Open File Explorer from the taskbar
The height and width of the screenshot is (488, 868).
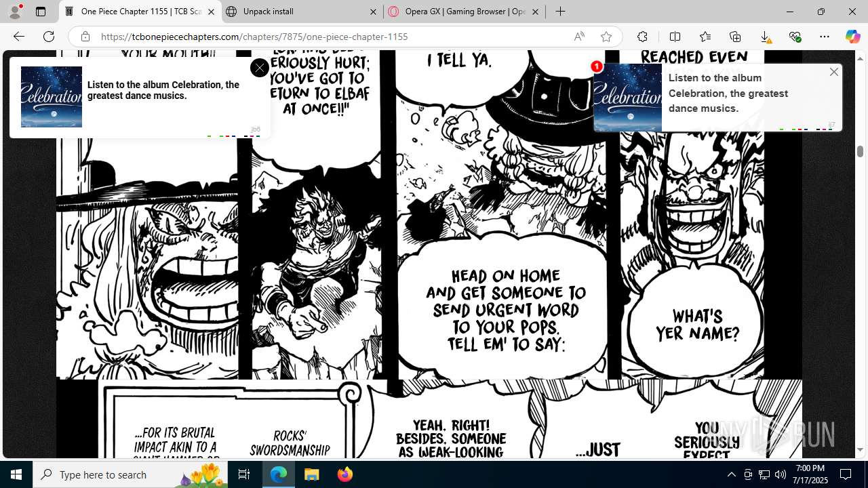point(311,474)
